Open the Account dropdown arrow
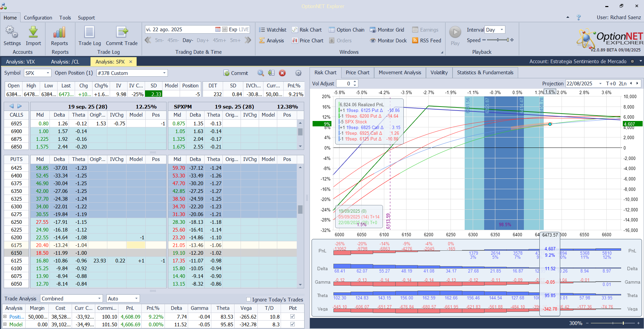 pos(641,61)
